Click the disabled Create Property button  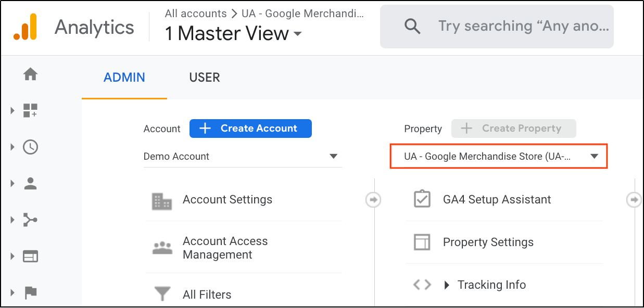click(514, 128)
